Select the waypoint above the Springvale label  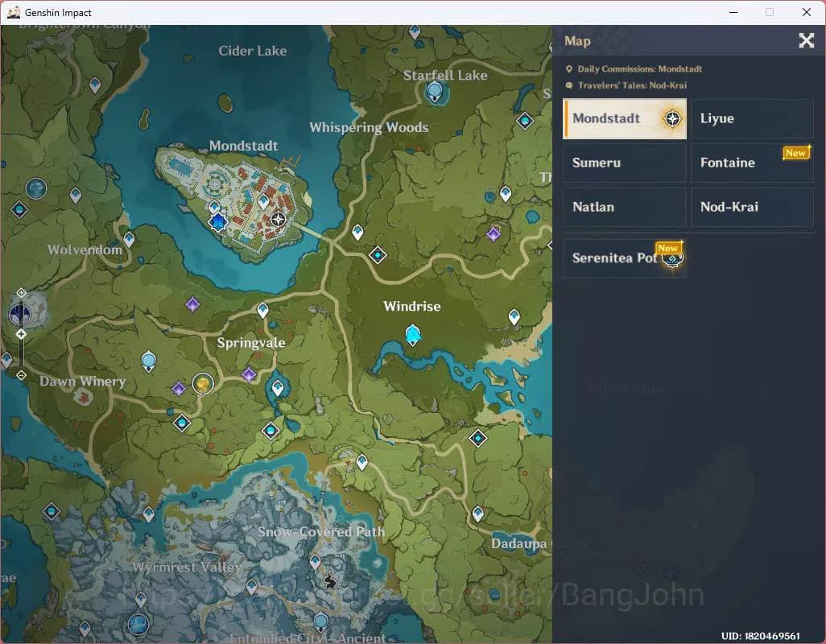(x=263, y=310)
